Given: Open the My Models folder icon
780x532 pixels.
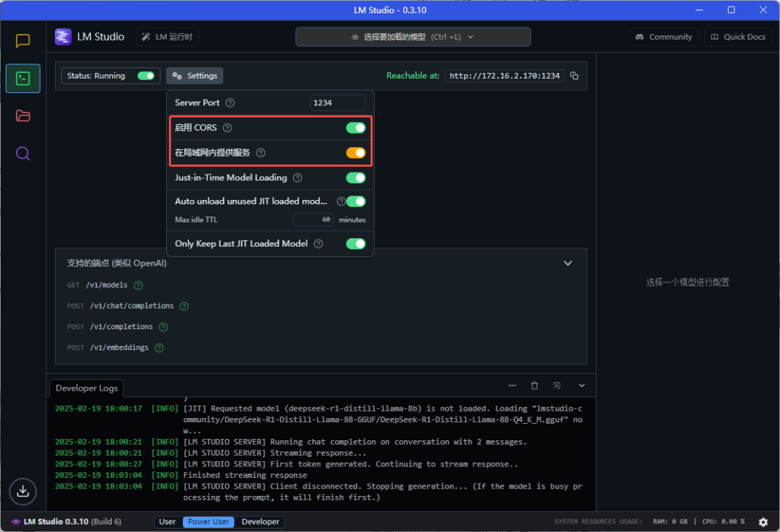Looking at the screenshot, I should (23, 115).
